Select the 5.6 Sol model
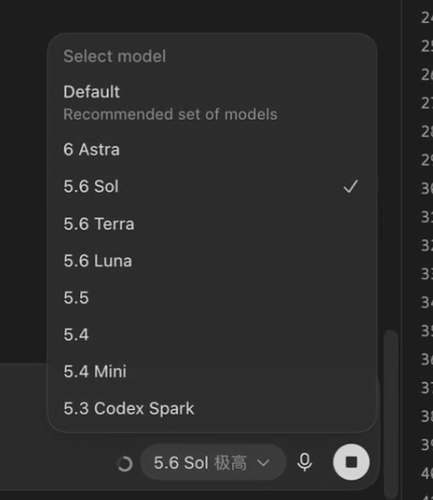The image size is (433, 500). pos(212,186)
